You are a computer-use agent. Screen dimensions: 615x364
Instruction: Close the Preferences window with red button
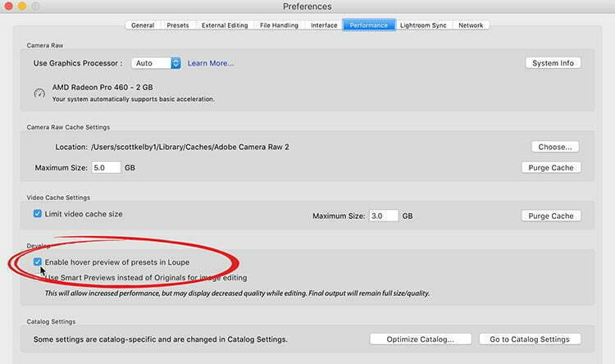[9, 7]
